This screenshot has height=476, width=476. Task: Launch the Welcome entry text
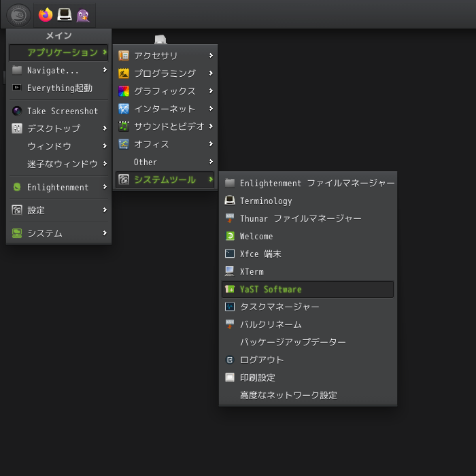pyautogui.click(x=256, y=236)
